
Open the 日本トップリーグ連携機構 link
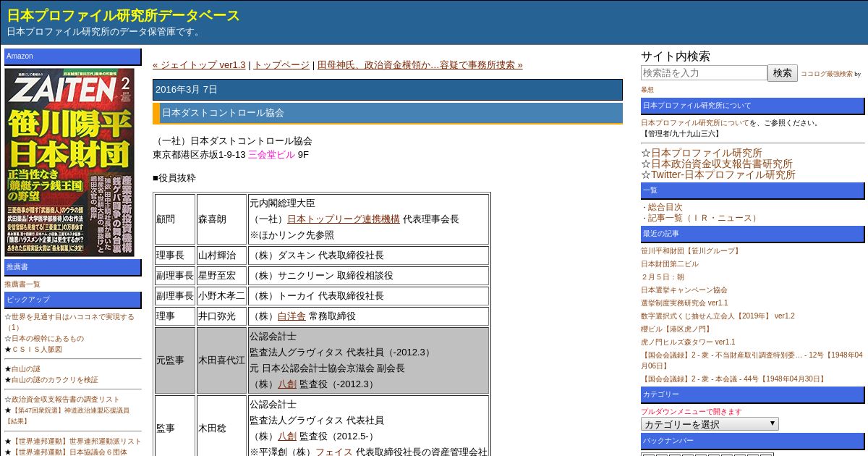point(344,219)
